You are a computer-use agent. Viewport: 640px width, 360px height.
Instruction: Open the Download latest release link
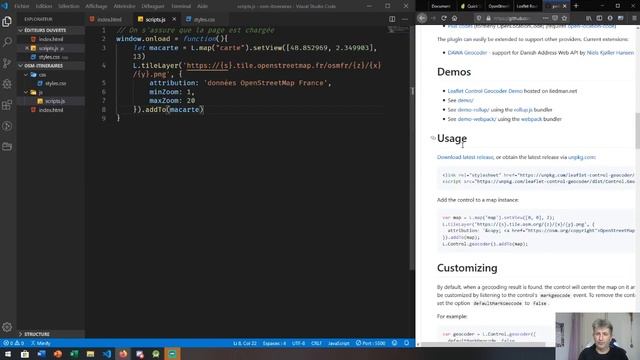click(465, 157)
